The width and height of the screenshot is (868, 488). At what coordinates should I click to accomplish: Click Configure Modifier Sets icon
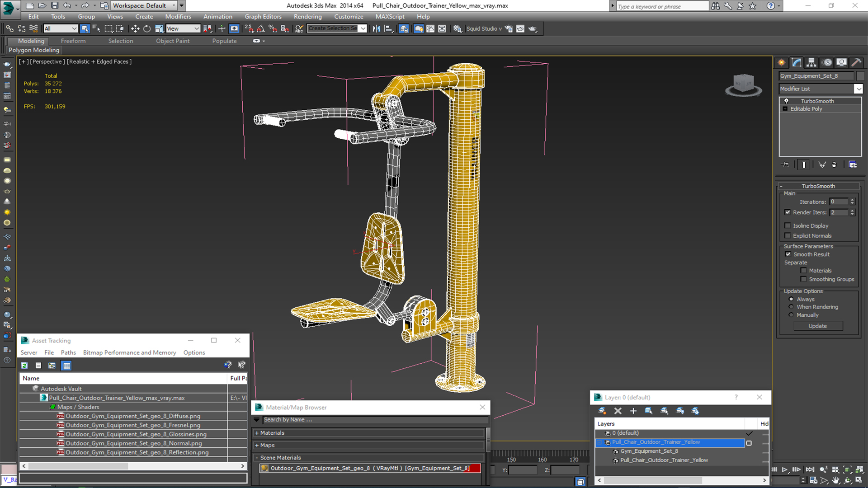(x=853, y=164)
